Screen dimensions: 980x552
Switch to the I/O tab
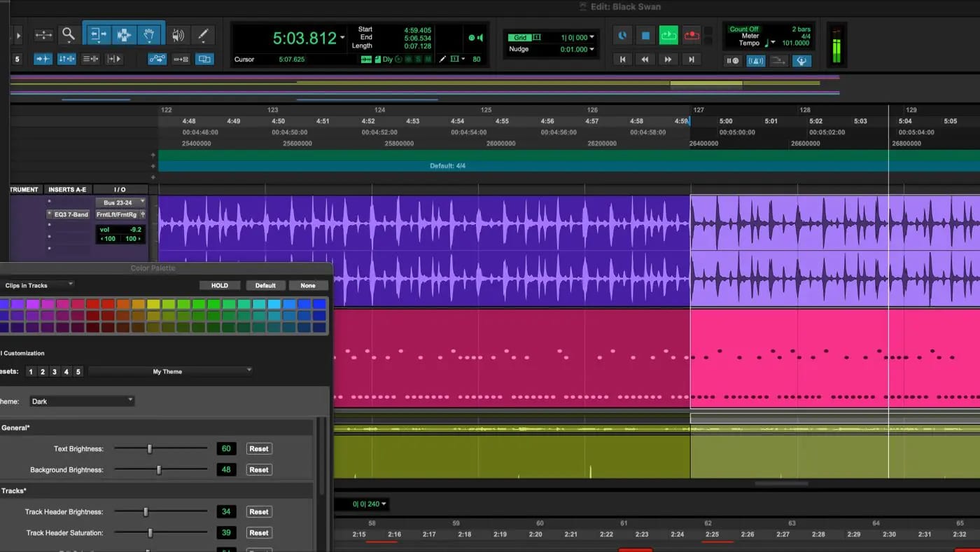coord(119,189)
